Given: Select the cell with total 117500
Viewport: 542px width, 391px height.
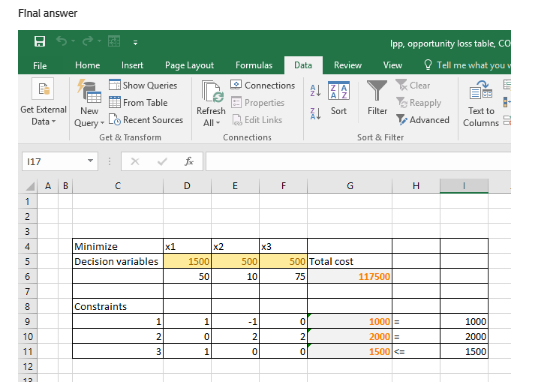Looking at the screenshot, I should coord(350,277).
